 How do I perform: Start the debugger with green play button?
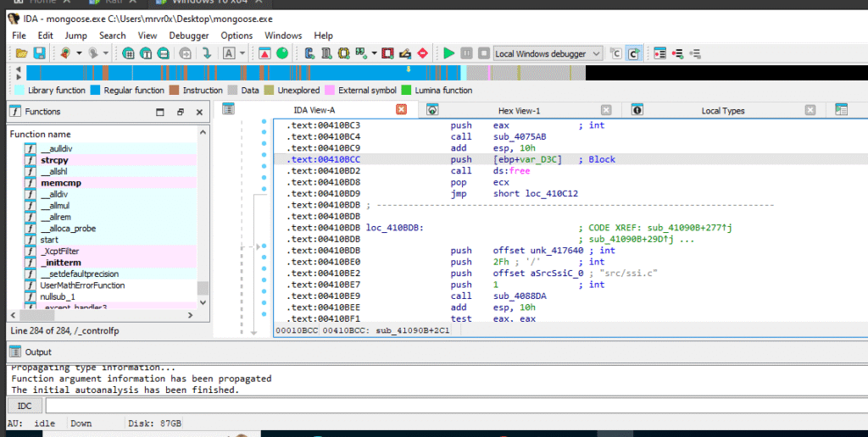449,53
